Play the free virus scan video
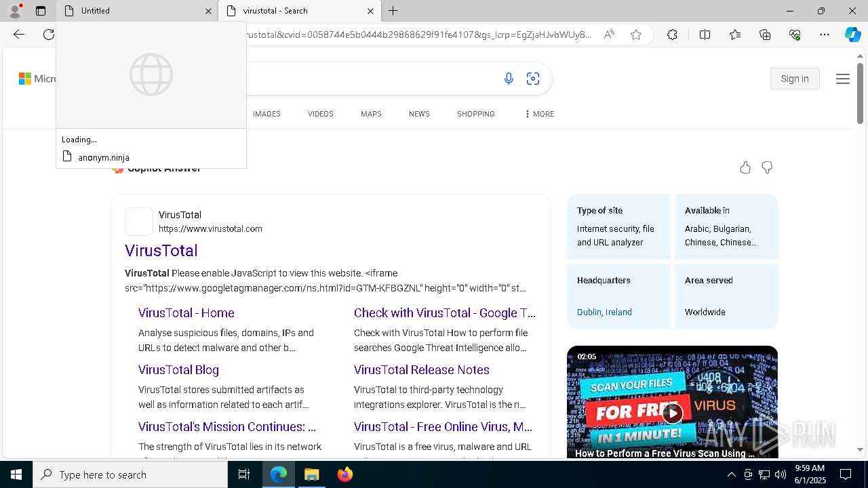The width and height of the screenshot is (868, 488). 672,413
